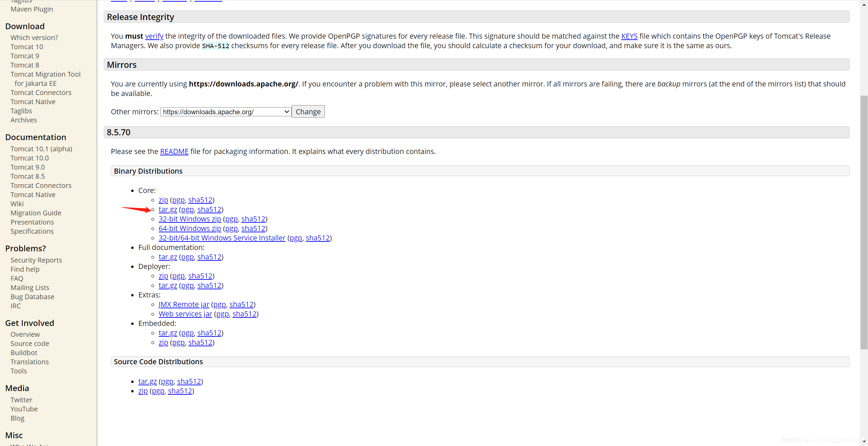Open Source code under Get Involved
The image size is (868, 446).
pyautogui.click(x=30, y=344)
